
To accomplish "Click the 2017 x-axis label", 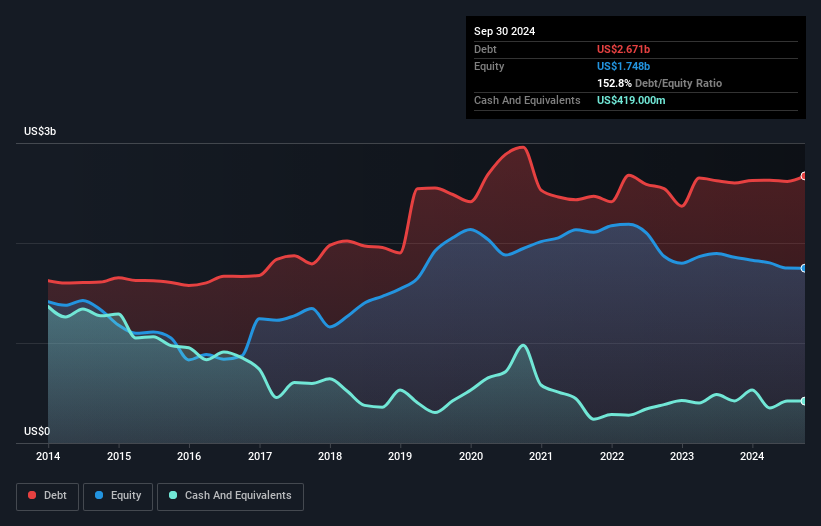I will click(260, 456).
